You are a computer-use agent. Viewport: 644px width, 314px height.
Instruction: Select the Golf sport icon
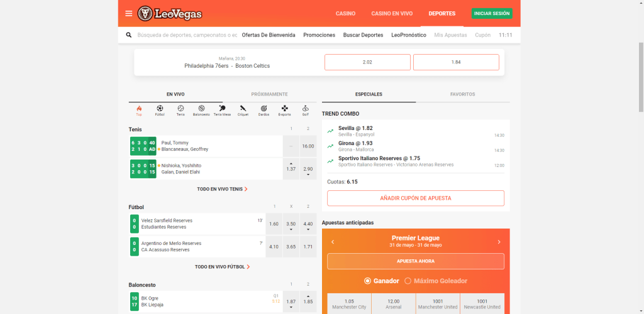tap(305, 111)
